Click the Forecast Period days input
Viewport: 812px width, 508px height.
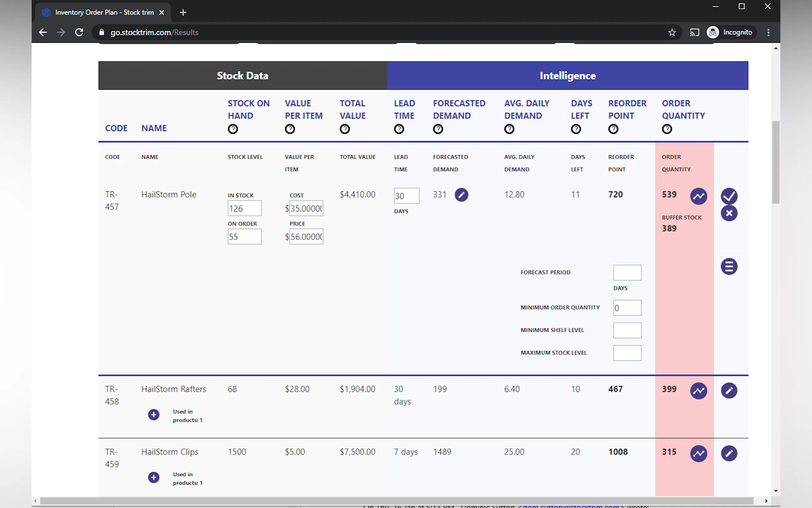tap(627, 273)
